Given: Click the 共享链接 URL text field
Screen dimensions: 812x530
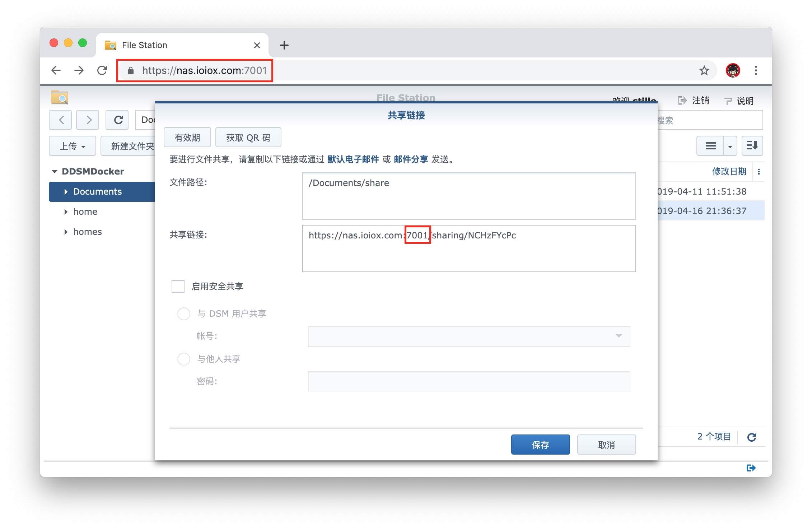Looking at the screenshot, I should click(x=468, y=248).
